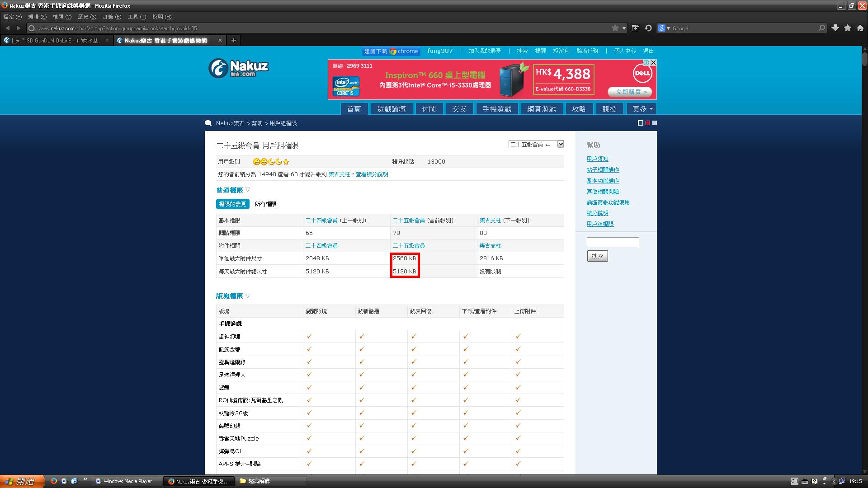The width and height of the screenshot is (868, 488).
Task: Click the sidebar search input field
Action: 613,242
